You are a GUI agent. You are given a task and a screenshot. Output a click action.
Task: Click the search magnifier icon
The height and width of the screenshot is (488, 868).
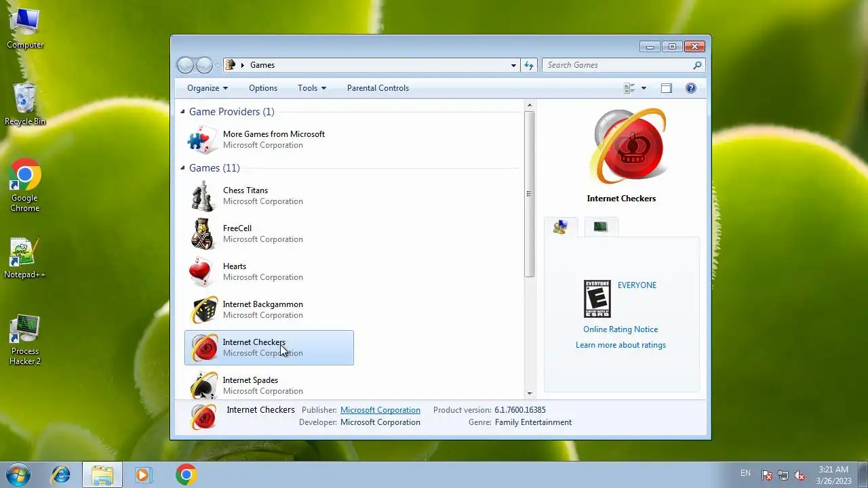click(x=697, y=65)
